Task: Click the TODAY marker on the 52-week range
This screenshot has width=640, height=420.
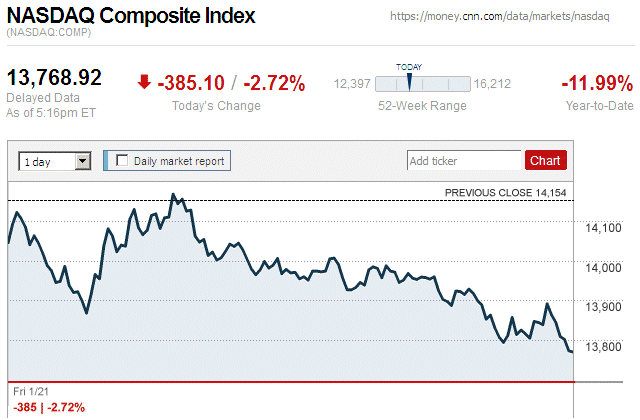Action: (409, 81)
